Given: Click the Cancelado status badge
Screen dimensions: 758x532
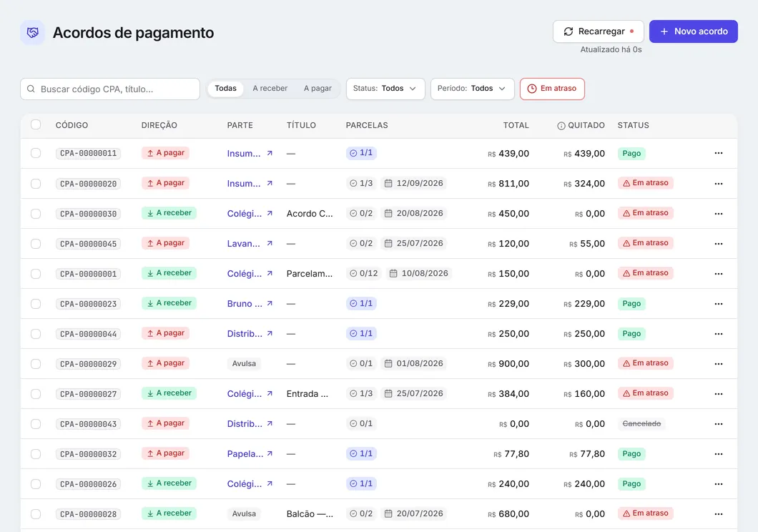Looking at the screenshot, I should 641,424.
